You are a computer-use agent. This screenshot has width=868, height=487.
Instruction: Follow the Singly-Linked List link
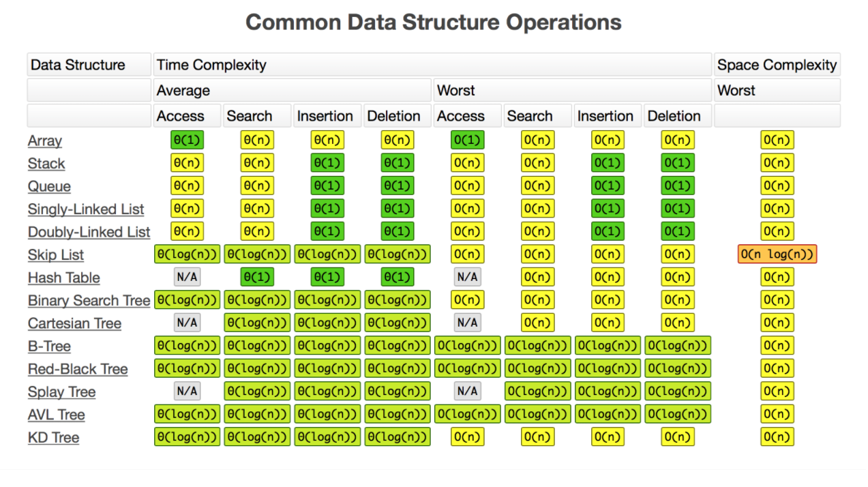click(86, 209)
